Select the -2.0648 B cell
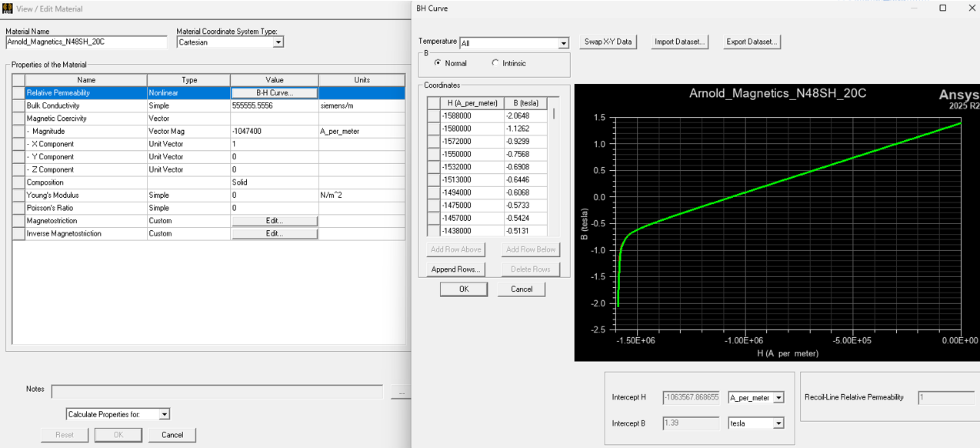Image resolution: width=980 pixels, height=448 pixels. click(526, 115)
